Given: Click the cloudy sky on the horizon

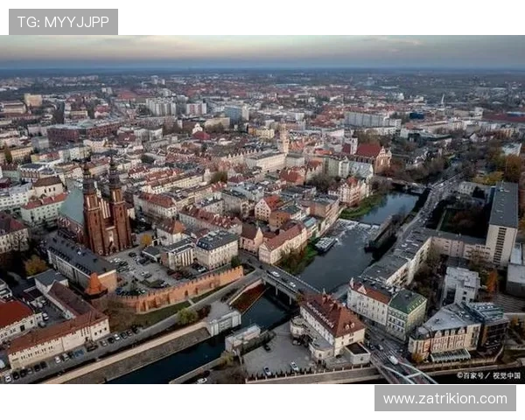Looking at the screenshot, I should pyautogui.click(x=262, y=52).
